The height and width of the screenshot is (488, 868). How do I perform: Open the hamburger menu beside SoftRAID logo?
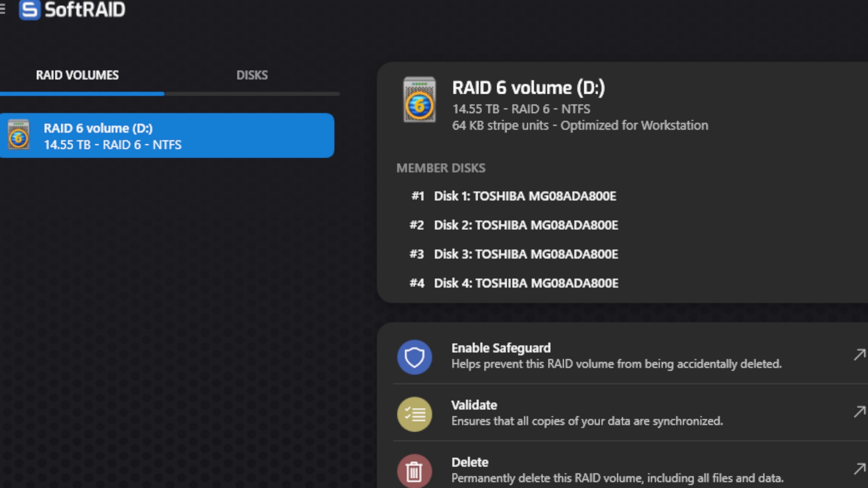pyautogui.click(x=2, y=9)
